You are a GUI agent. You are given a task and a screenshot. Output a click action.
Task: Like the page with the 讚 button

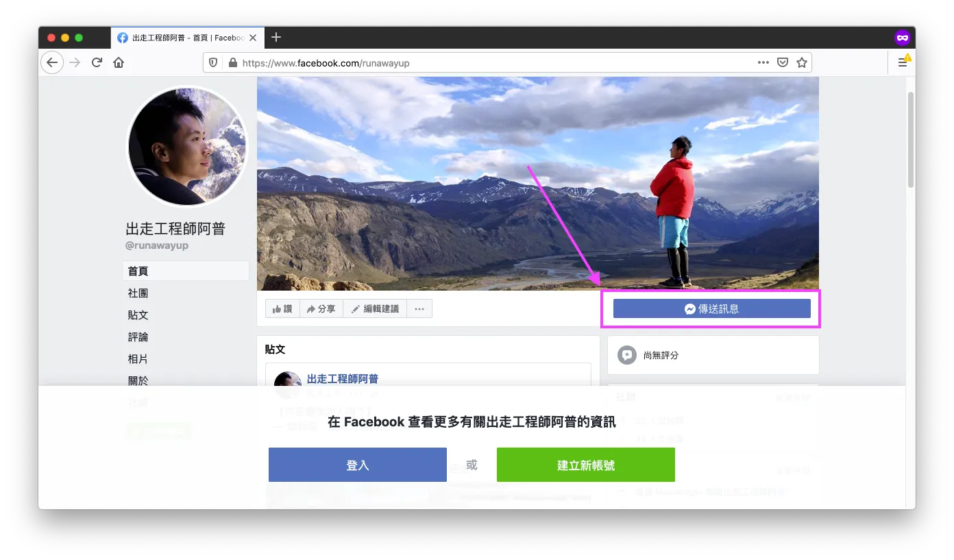click(x=282, y=309)
